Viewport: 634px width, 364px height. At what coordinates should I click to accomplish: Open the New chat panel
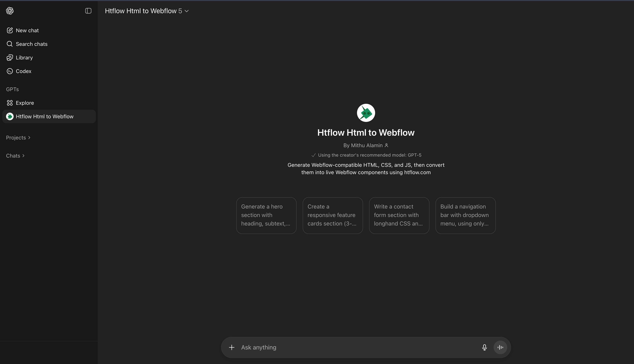point(27,30)
